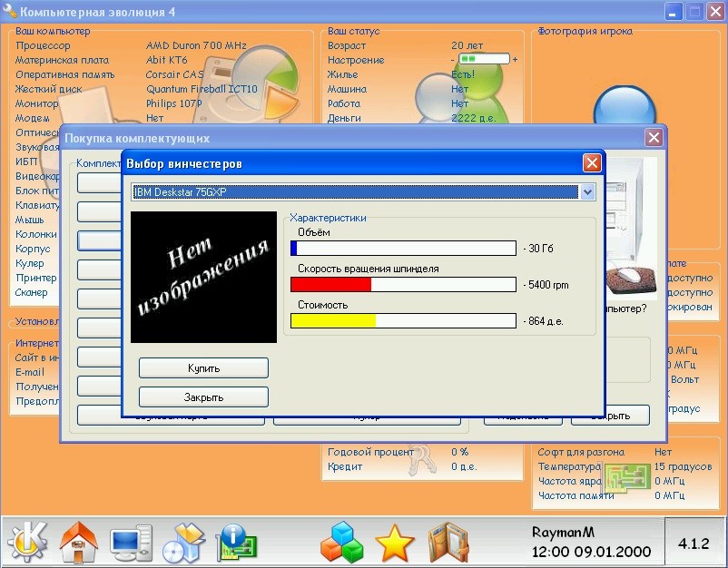Viewport: 728px width, 568px height.
Task: Expand the IBM Deskstar 75GXP dropdown arrow
Action: (587, 191)
